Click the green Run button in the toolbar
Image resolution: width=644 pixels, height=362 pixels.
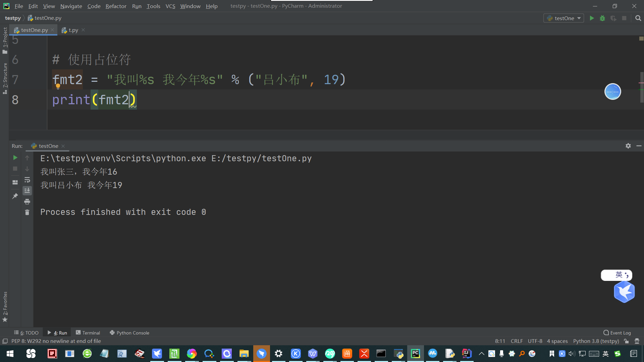click(x=592, y=18)
